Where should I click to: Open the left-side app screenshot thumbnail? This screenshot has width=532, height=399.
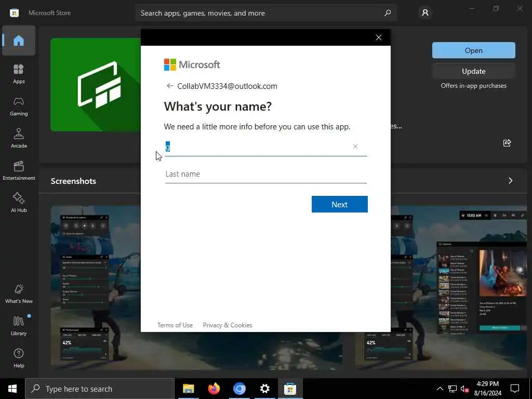coord(96,287)
